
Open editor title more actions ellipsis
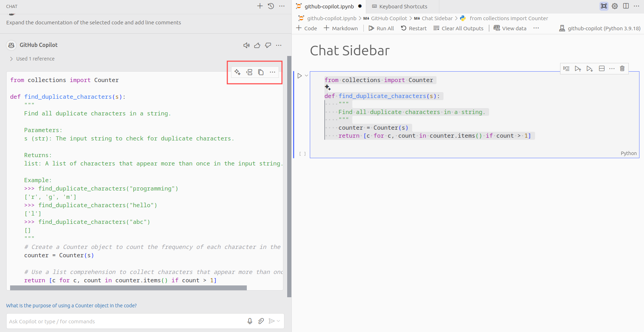pyautogui.click(x=636, y=6)
